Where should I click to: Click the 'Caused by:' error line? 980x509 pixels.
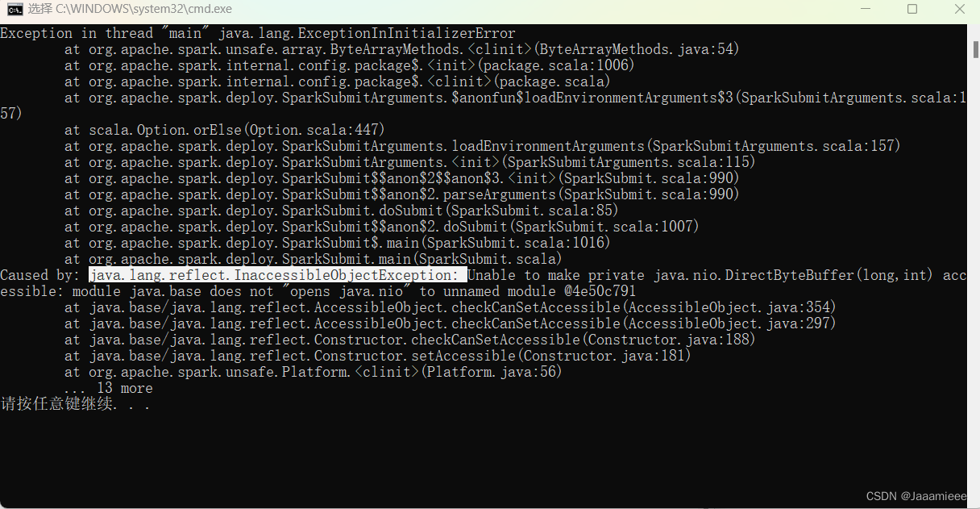(x=40, y=274)
